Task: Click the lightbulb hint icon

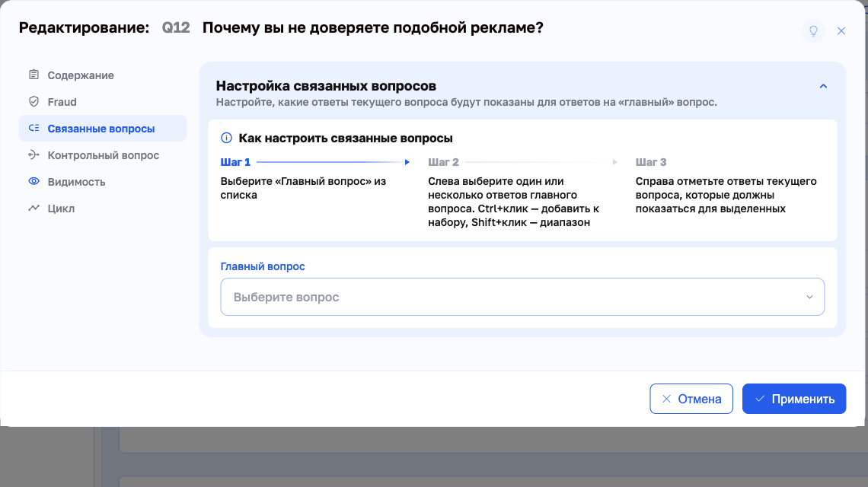Action: 813,31
